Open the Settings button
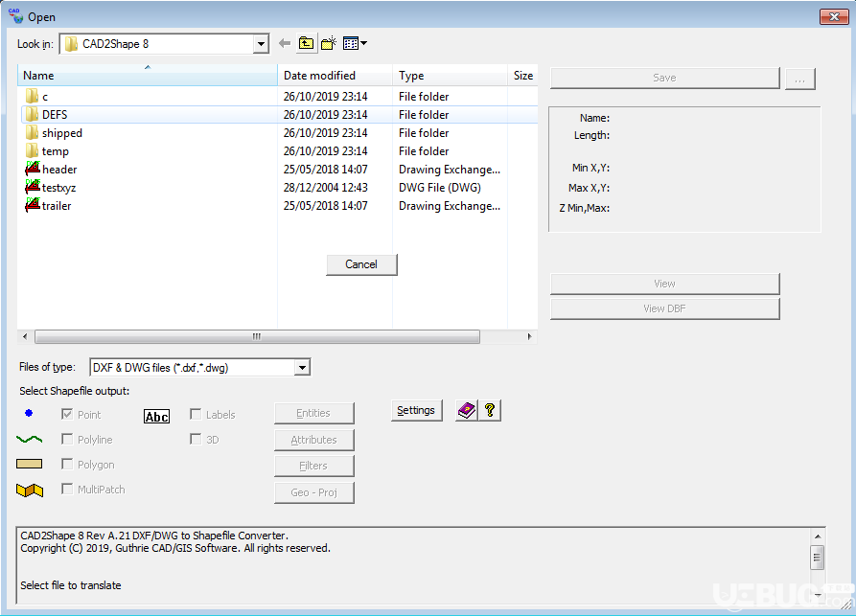This screenshot has height=616, width=856. pos(417,410)
